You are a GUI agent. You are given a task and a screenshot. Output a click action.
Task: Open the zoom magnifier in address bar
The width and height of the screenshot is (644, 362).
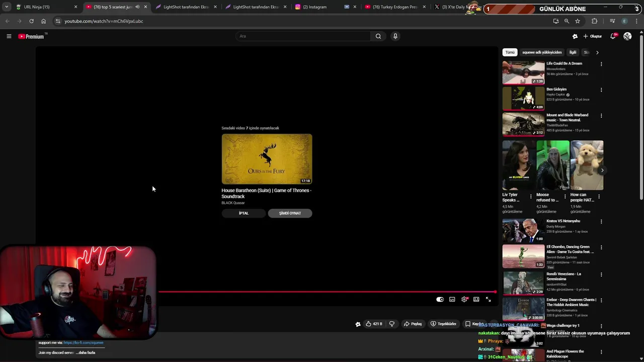pos(567,21)
